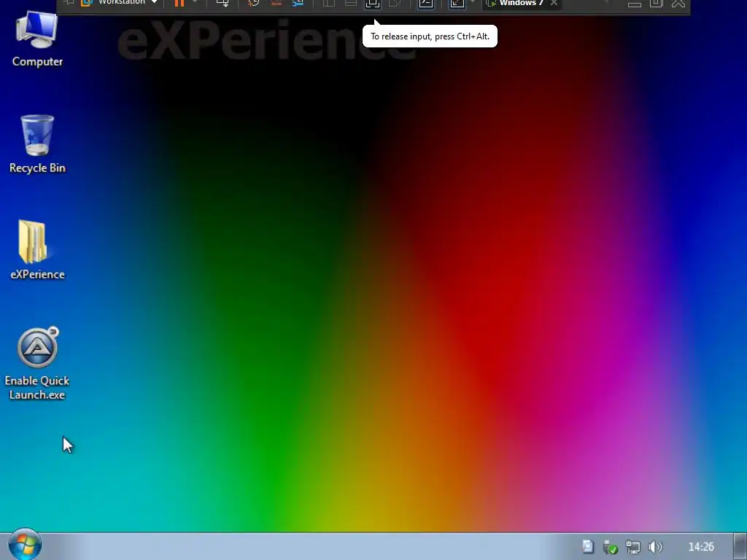Image resolution: width=747 pixels, height=560 pixels.
Task: Open the Windows Start orb
Action: (25, 544)
